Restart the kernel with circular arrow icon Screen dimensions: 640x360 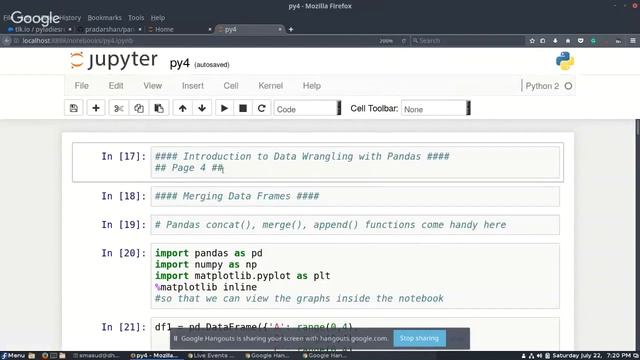[262, 108]
